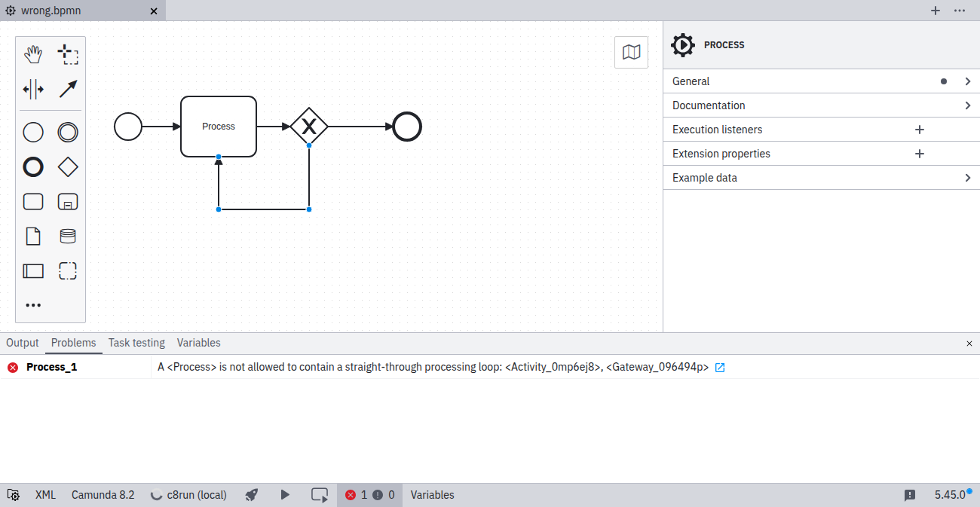980x507 pixels.
Task: Add an execution listener with the plus button
Action: pos(920,129)
